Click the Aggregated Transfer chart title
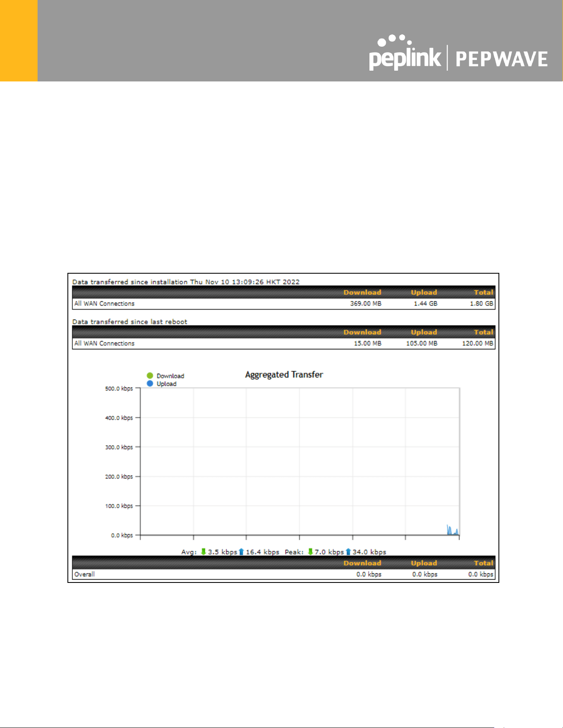 point(284,375)
